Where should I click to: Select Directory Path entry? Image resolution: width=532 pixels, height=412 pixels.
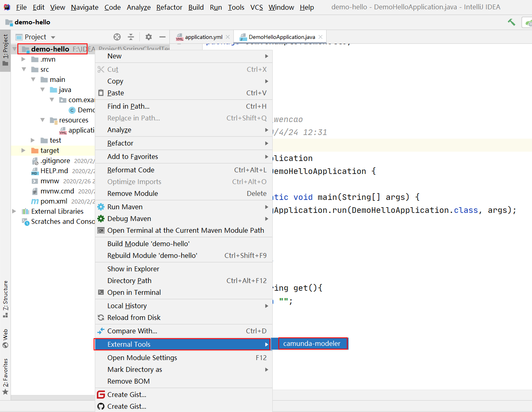coord(184,281)
